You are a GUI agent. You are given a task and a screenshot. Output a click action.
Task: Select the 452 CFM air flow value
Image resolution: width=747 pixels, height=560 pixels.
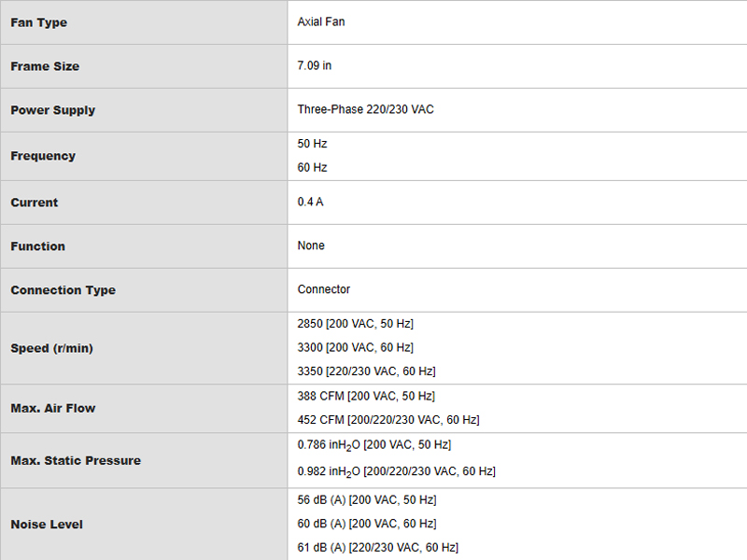(x=388, y=420)
